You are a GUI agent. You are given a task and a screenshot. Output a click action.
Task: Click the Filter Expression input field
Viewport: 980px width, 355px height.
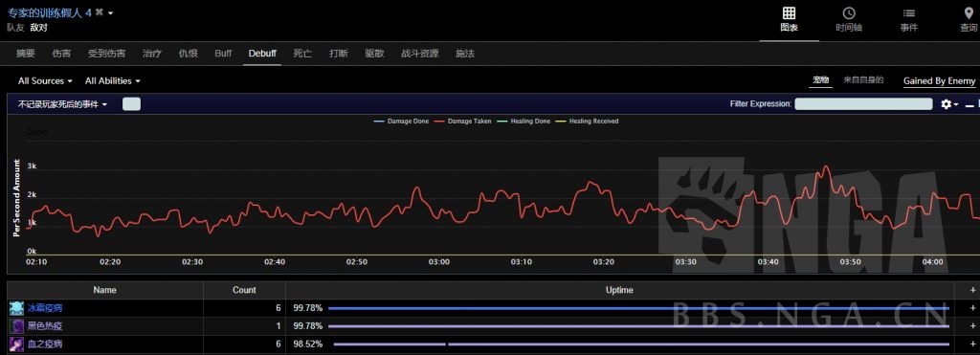coord(864,103)
